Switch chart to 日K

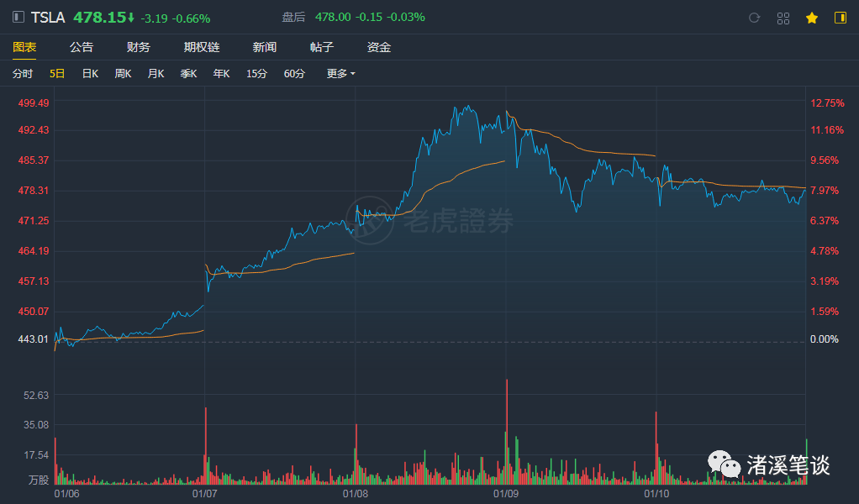tap(90, 74)
